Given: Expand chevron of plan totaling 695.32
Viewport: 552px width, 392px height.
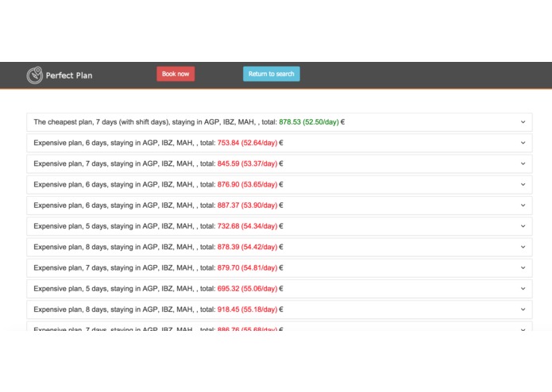Looking at the screenshot, I should [523, 289].
